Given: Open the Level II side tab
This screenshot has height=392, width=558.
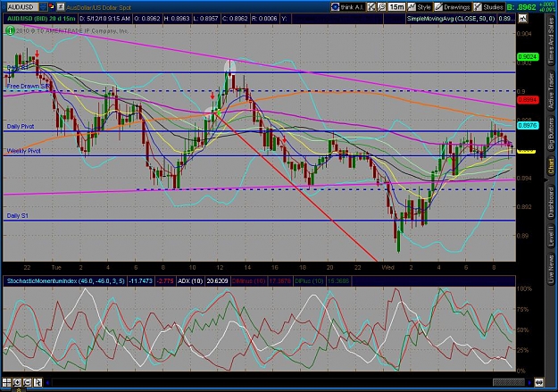Looking at the screenshot, I should click(x=551, y=237).
